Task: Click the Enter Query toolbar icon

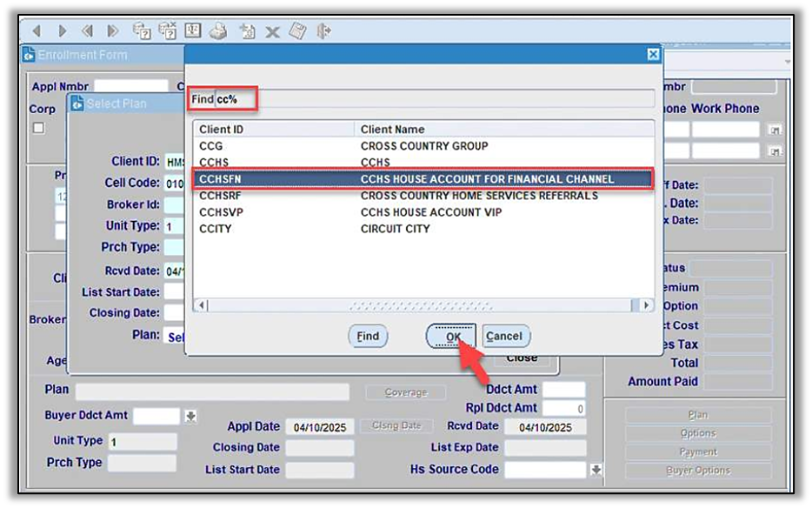Action: [x=142, y=31]
